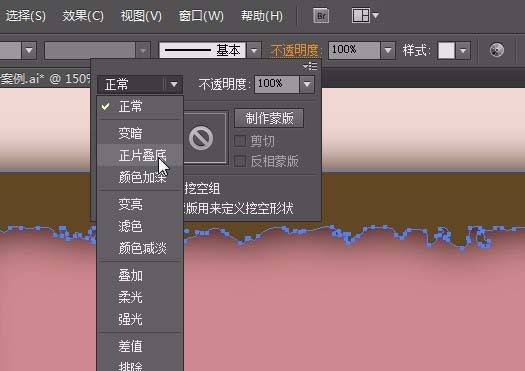Expand the control bar opacity dropdown arrow
525x371 pixels.
[x=388, y=51]
